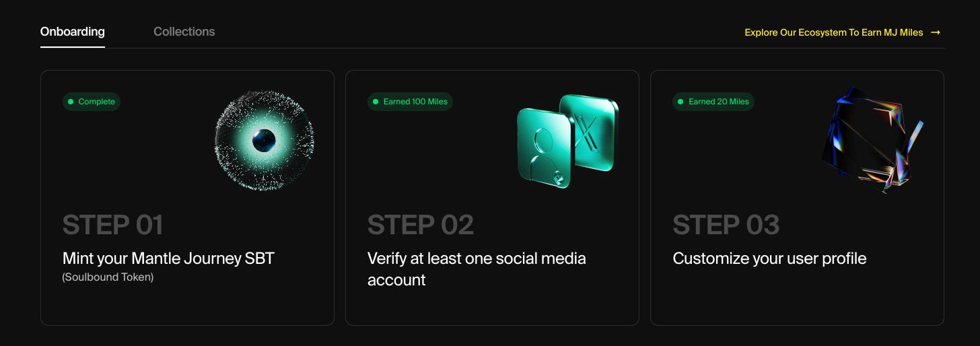
Task: Click the green dot in Complete badge
Action: point(71,102)
